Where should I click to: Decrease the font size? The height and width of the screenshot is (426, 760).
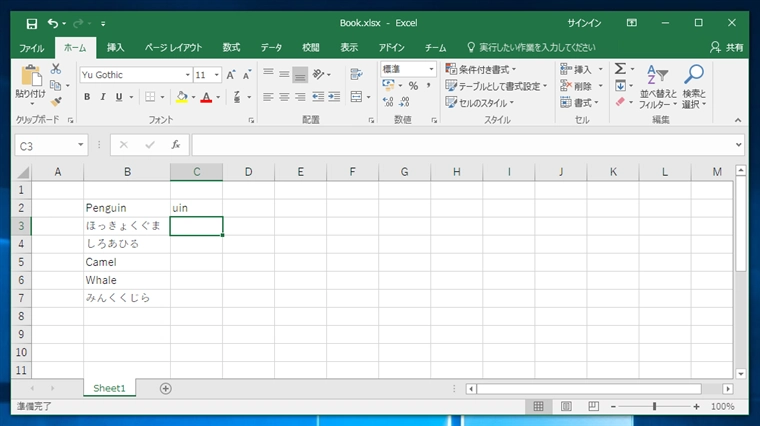point(247,75)
